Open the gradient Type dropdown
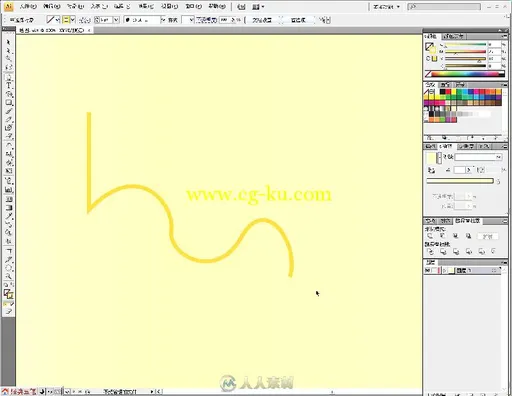Viewport: 512px width, 396px height. coord(499,157)
